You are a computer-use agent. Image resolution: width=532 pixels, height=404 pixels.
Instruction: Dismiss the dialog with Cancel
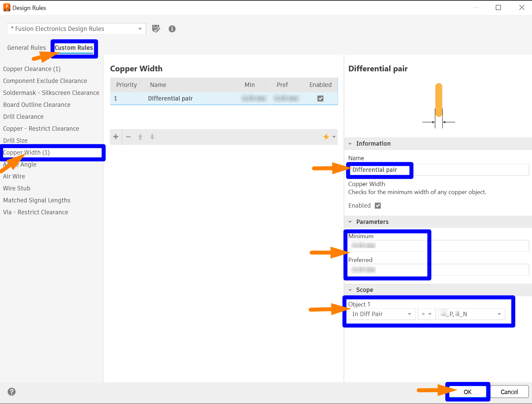coord(509,391)
